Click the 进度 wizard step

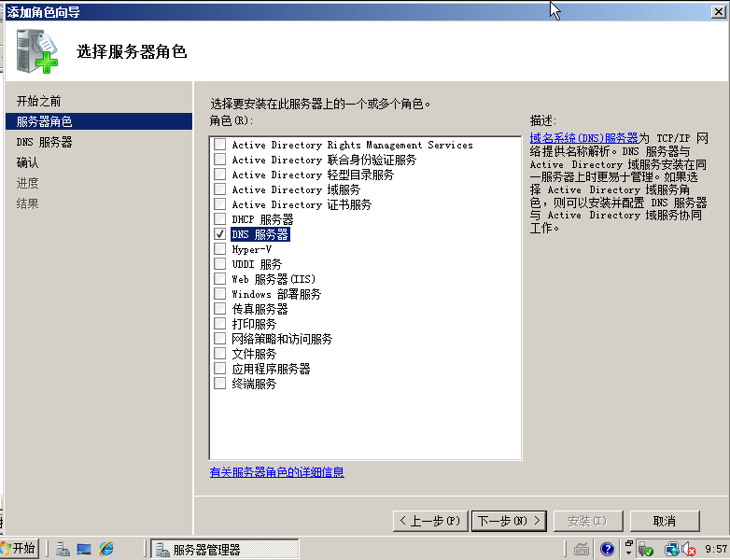point(27,183)
